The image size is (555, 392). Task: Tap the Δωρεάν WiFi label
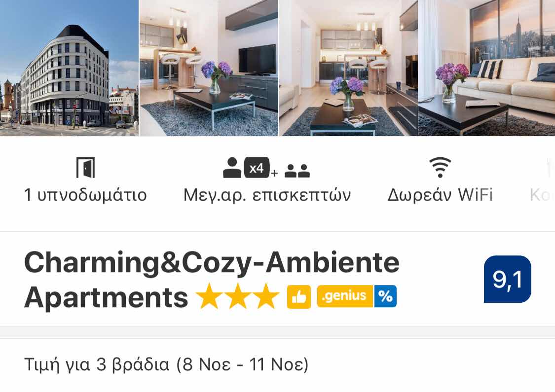point(440,195)
